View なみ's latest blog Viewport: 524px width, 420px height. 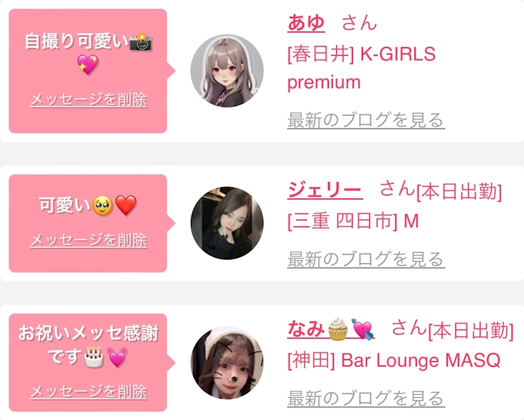366,398
